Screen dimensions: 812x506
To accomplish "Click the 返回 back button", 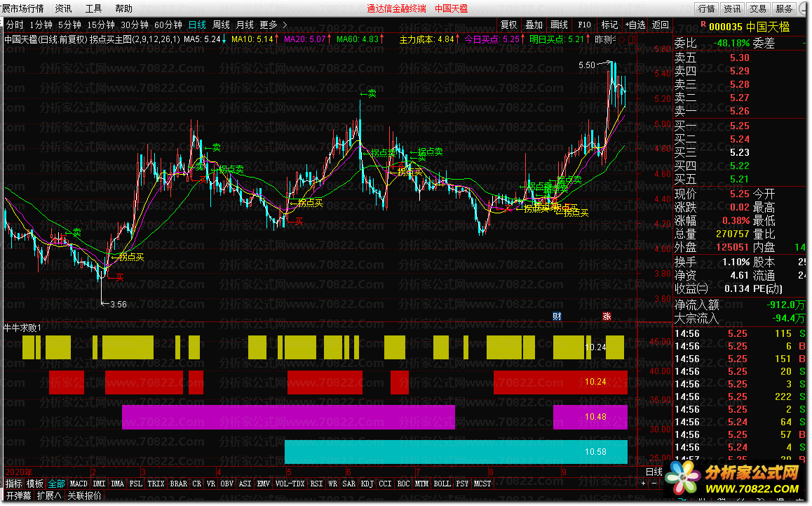I will click(x=661, y=25).
